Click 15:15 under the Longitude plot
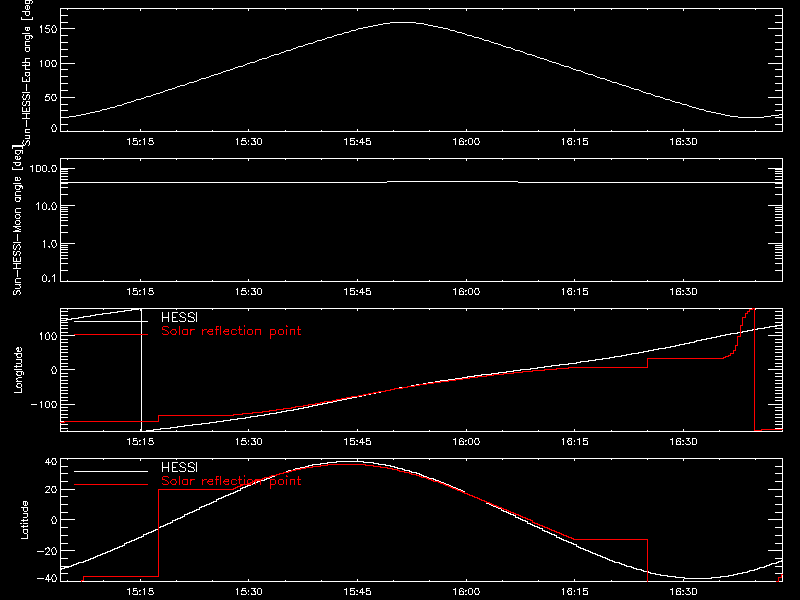The width and height of the screenshot is (800, 600). click(140, 441)
